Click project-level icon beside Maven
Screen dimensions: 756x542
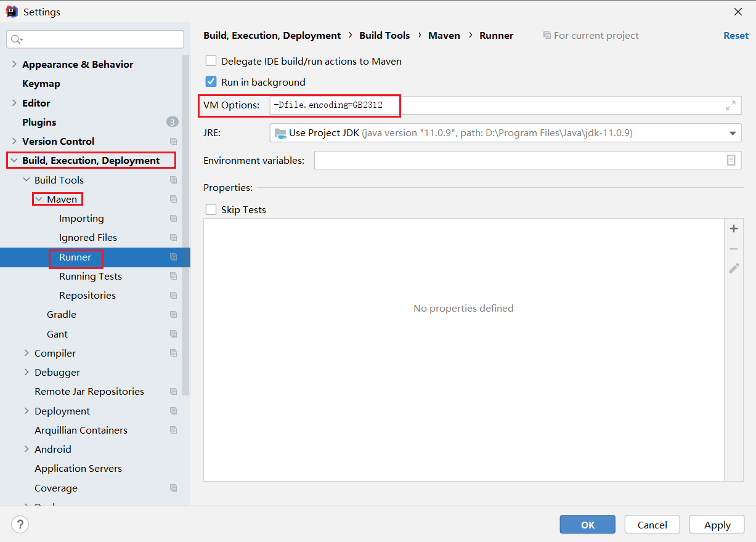click(x=173, y=199)
